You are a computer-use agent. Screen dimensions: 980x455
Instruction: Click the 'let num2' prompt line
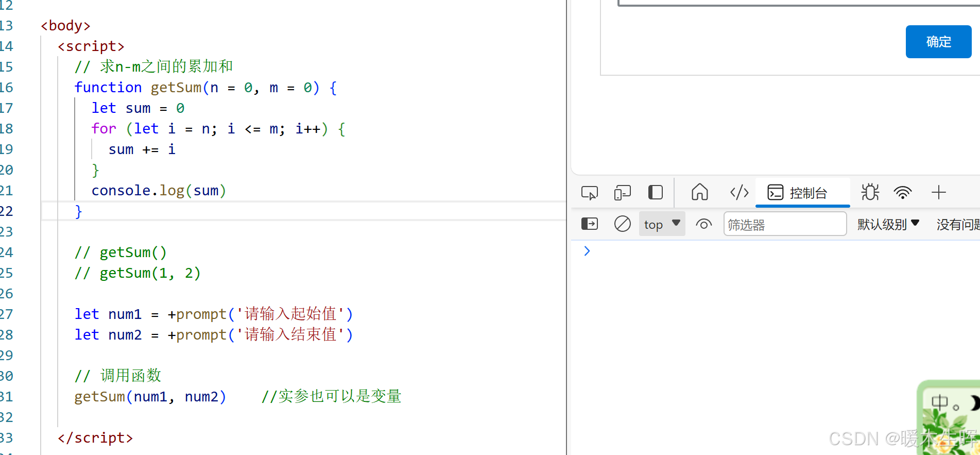click(x=214, y=334)
